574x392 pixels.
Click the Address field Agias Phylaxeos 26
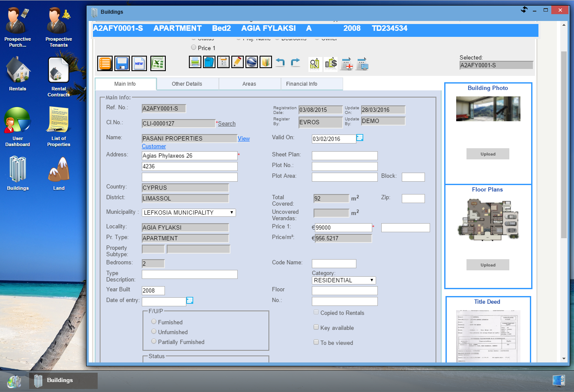pyautogui.click(x=190, y=156)
